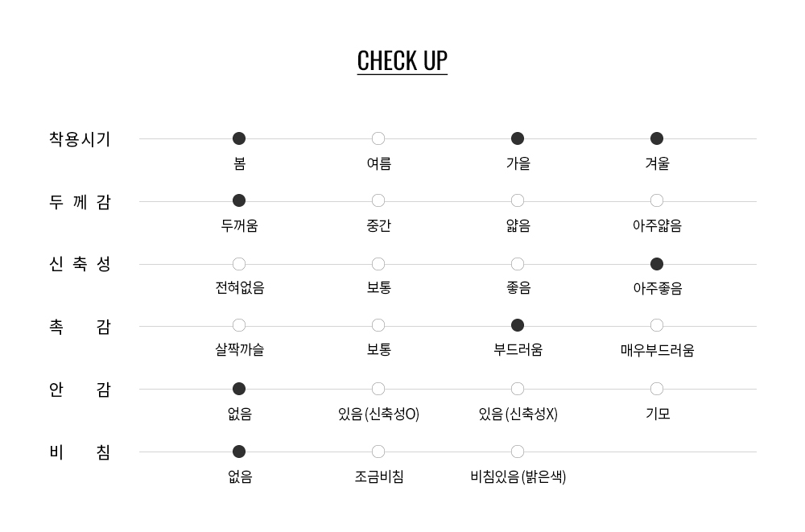This screenshot has width=805, height=532.
Task: Select the 기모 lining dot
Action: pos(657,389)
